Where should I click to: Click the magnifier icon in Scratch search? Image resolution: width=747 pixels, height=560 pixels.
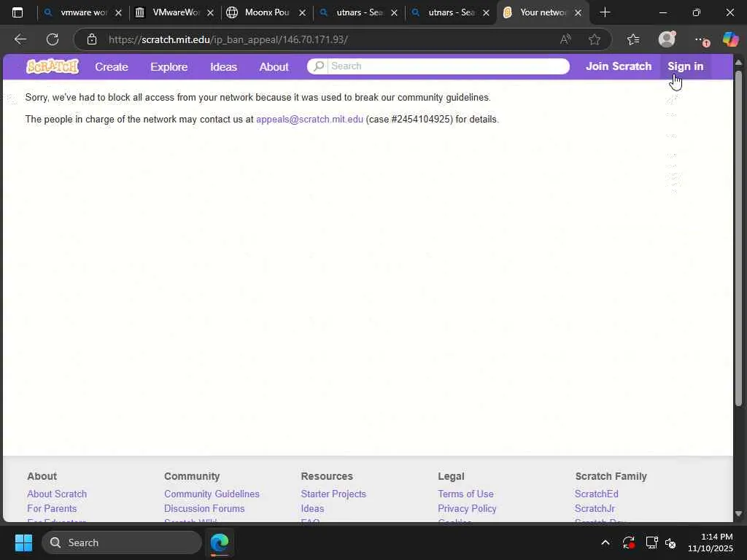(x=319, y=66)
